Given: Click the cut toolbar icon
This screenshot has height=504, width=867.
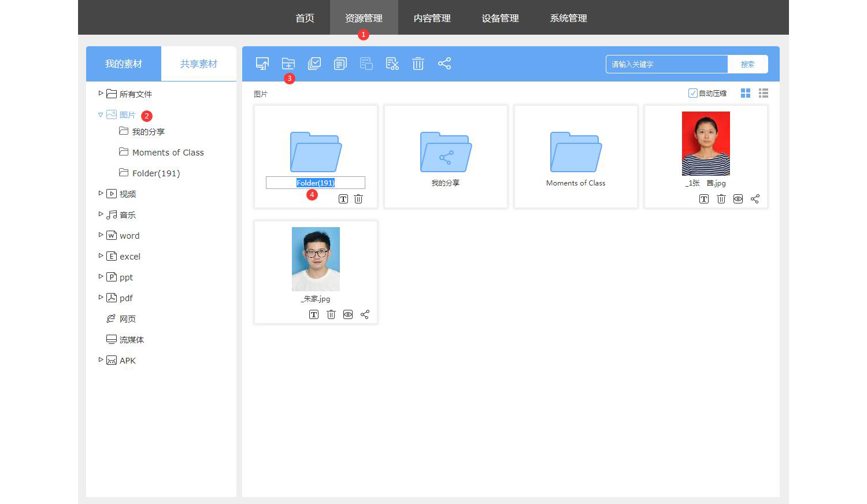Looking at the screenshot, I should click(392, 64).
